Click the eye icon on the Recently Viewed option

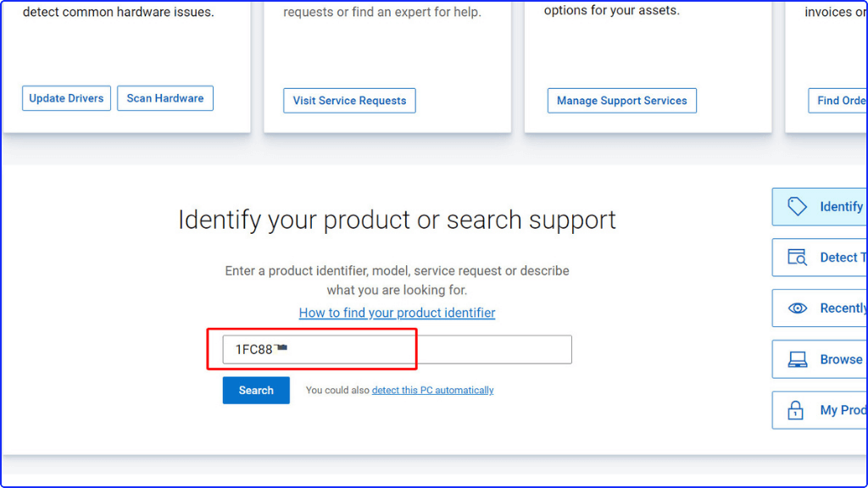(798, 308)
